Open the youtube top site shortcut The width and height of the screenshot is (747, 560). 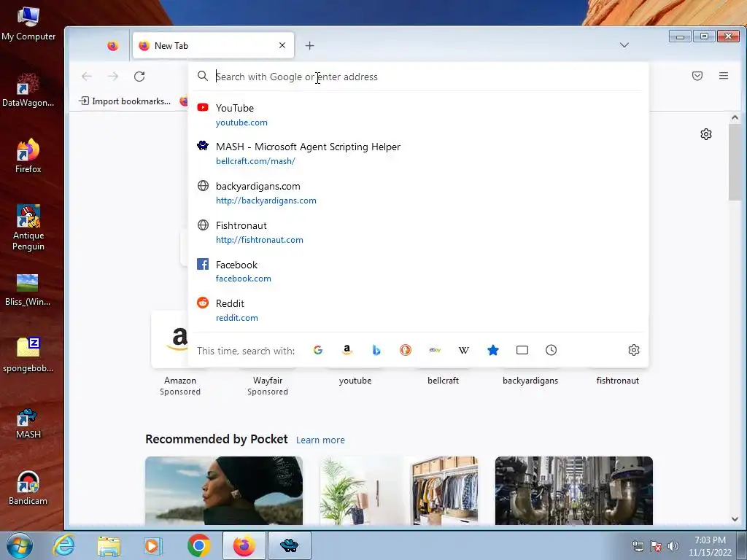(x=355, y=381)
